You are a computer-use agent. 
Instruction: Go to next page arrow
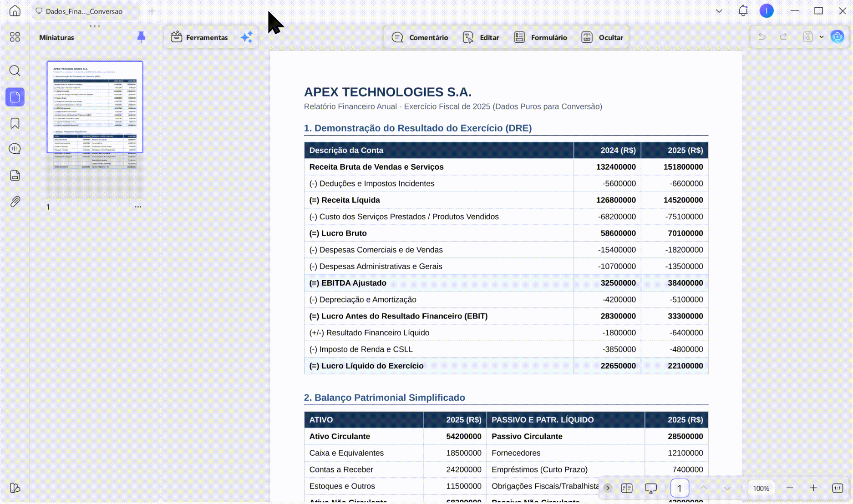[x=727, y=489]
